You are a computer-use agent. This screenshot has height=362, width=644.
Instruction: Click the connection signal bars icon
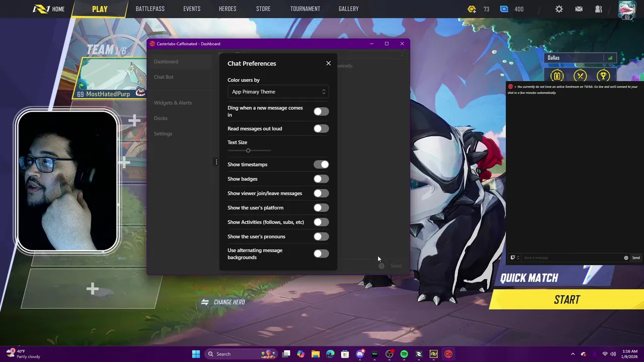click(610, 58)
